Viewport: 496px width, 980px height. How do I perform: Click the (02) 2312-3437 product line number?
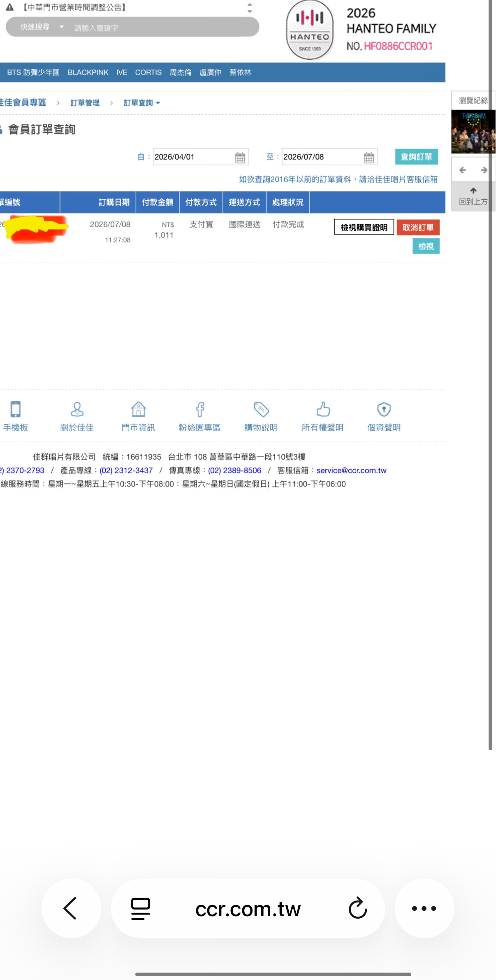click(126, 470)
